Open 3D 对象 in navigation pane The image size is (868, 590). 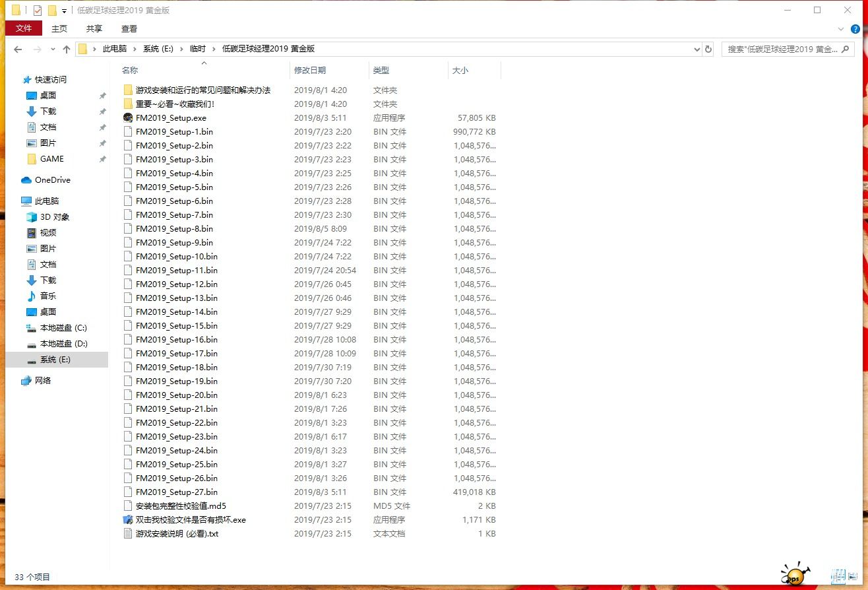[54, 216]
